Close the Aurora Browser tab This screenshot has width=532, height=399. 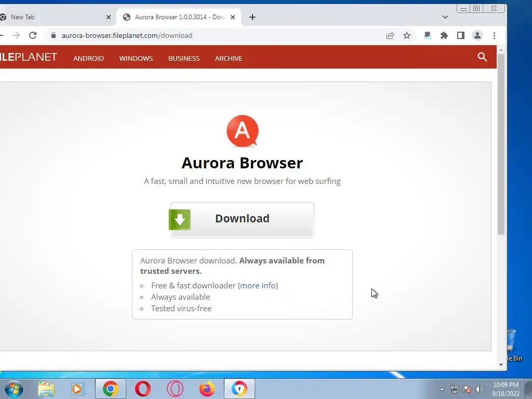(233, 17)
